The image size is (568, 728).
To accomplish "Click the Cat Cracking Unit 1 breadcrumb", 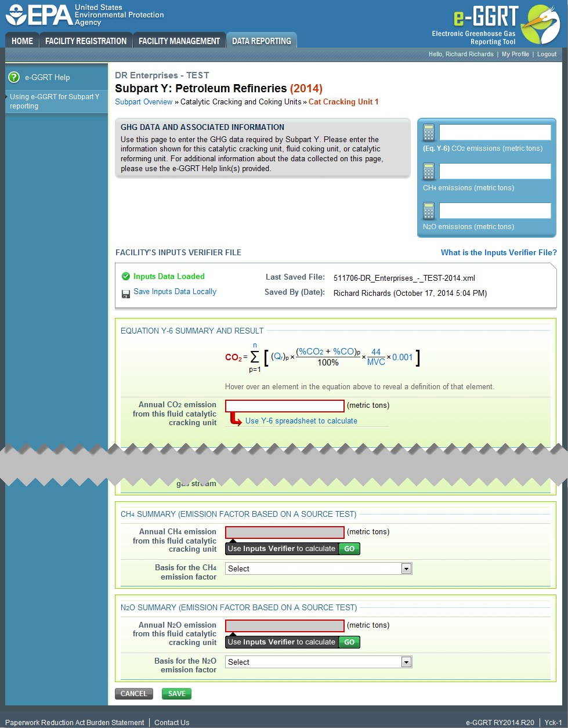I will click(343, 102).
